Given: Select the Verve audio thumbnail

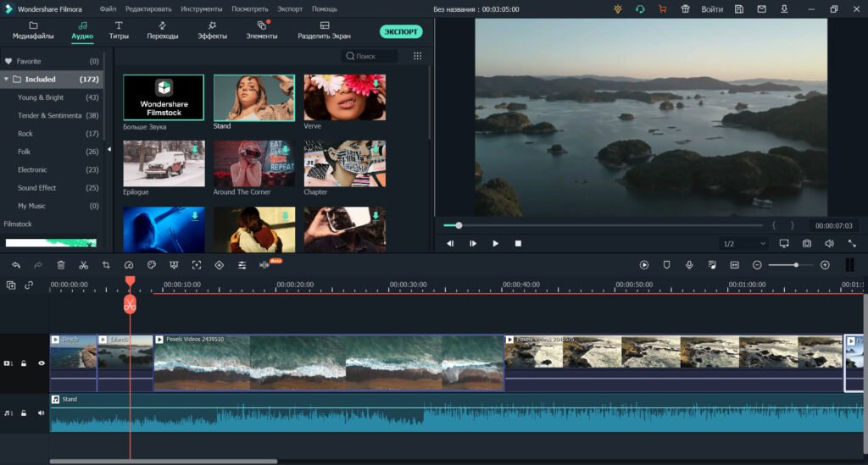Looking at the screenshot, I should [x=344, y=97].
